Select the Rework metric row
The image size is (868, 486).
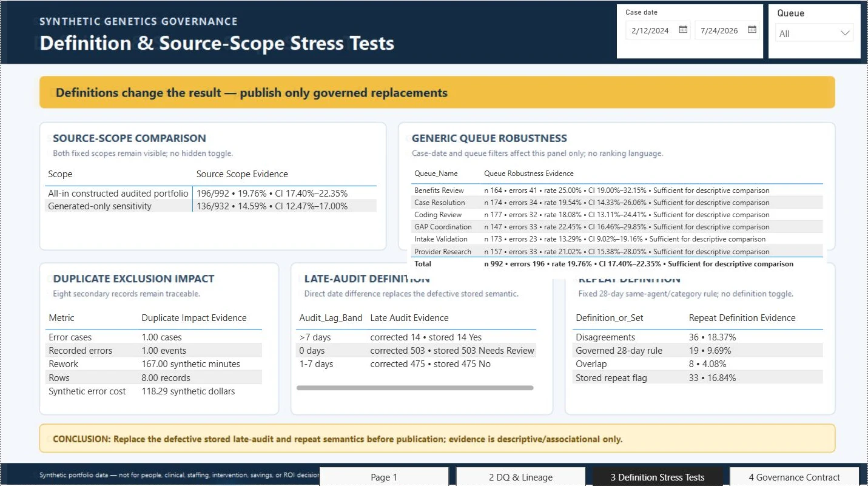pos(154,364)
